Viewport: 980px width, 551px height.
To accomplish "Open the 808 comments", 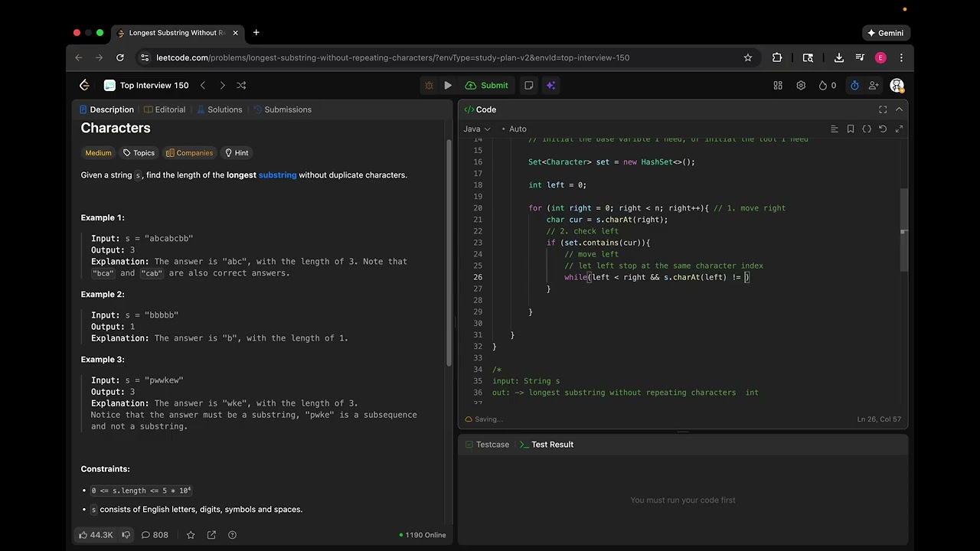I will click(154, 535).
